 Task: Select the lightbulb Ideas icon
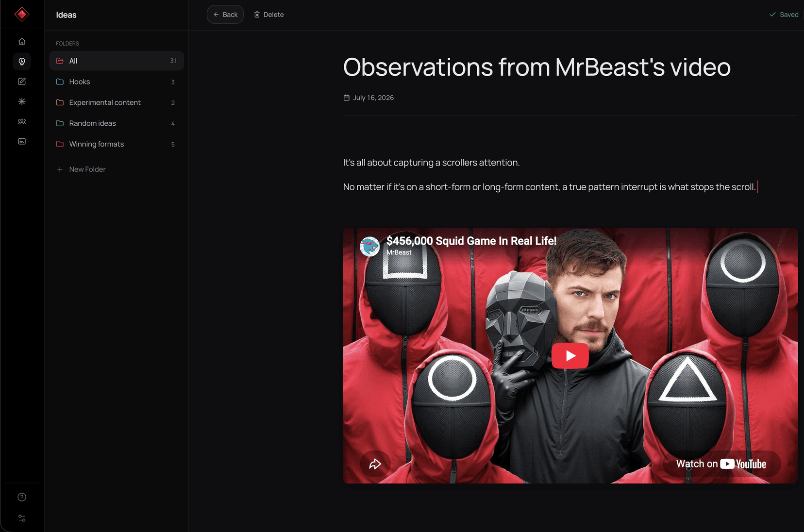pos(22,62)
